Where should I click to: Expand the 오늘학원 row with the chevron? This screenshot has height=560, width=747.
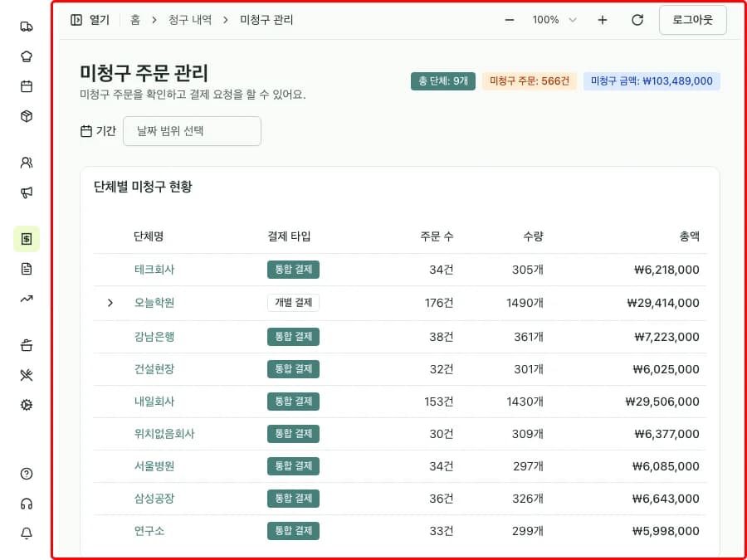pos(110,303)
